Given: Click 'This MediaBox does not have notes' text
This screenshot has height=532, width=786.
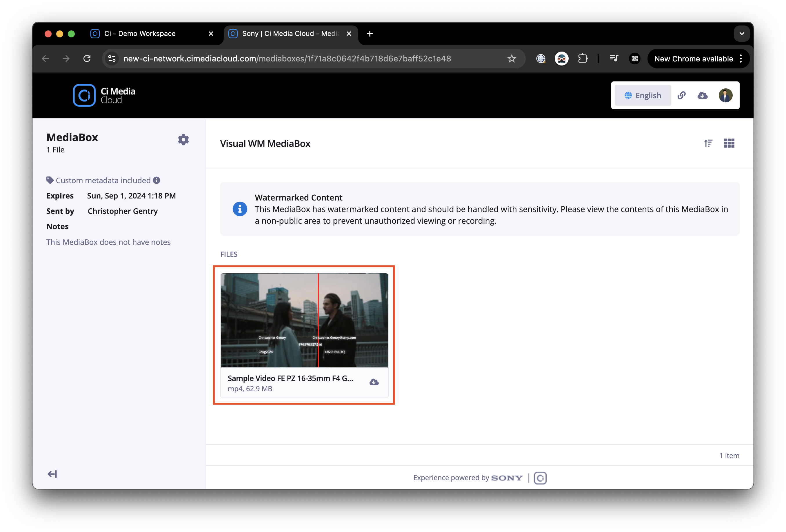Looking at the screenshot, I should pos(108,242).
